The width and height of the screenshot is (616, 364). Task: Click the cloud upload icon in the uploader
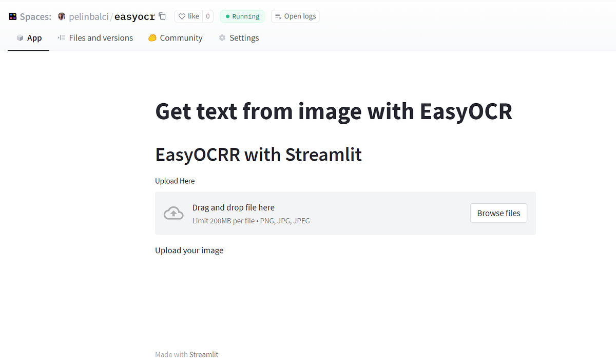[x=173, y=213]
